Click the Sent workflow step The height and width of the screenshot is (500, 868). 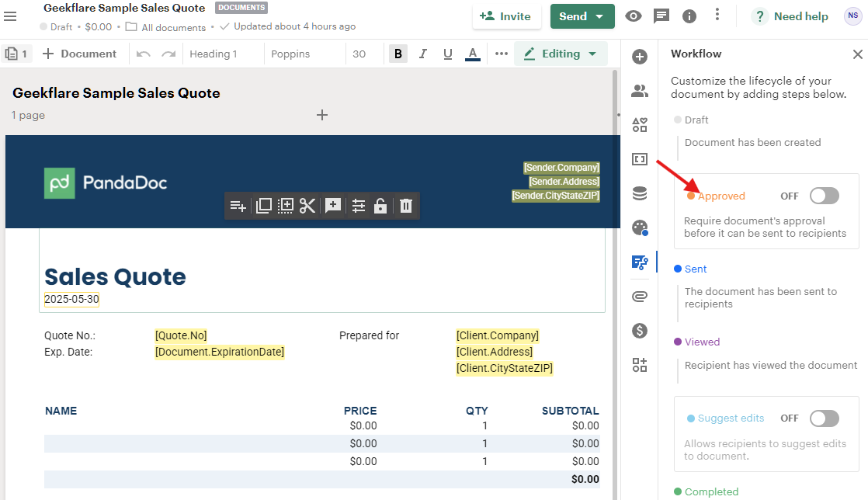point(690,269)
